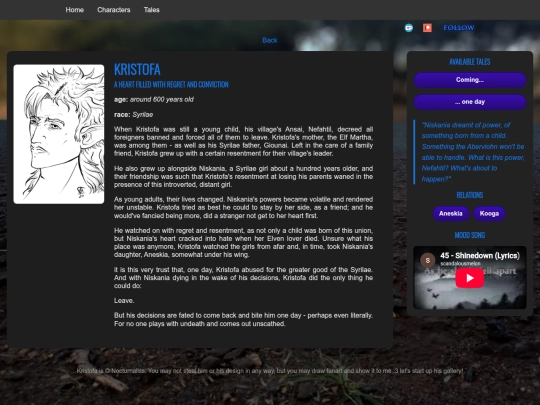Click the 'Relations' heading
The width and height of the screenshot is (540, 405).
(x=470, y=195)
